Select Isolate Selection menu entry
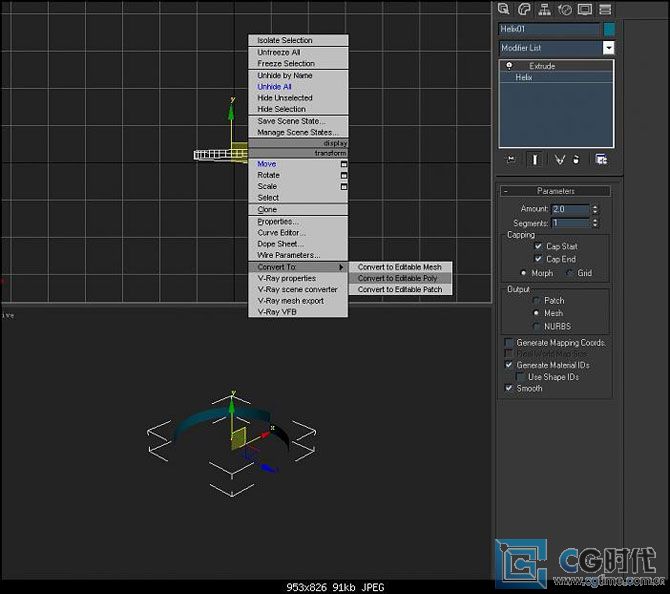 pyautogui.click(x=298, y=40)
